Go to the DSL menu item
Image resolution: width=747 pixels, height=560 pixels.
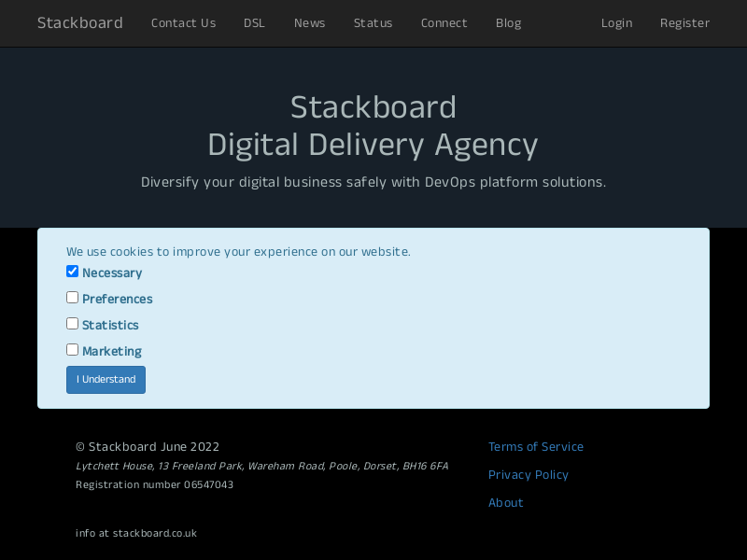[x=254, y=23]
